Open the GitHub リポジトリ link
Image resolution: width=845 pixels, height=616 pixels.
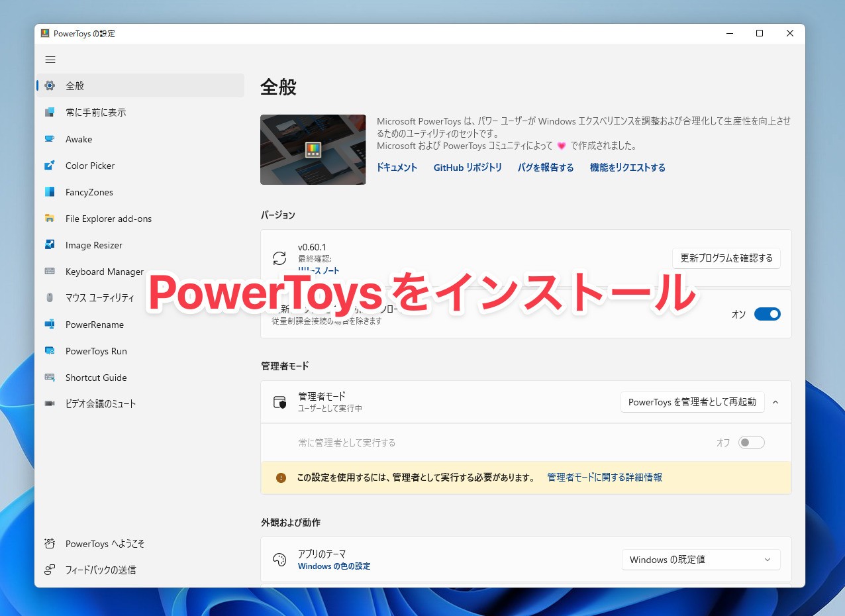tap(468, 168)
